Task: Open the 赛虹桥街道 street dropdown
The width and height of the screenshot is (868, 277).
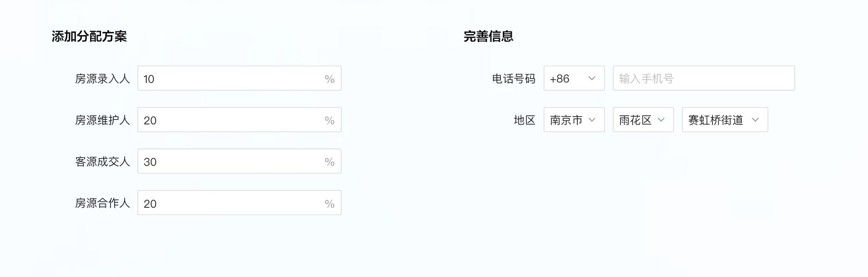Action: [725, 120]
